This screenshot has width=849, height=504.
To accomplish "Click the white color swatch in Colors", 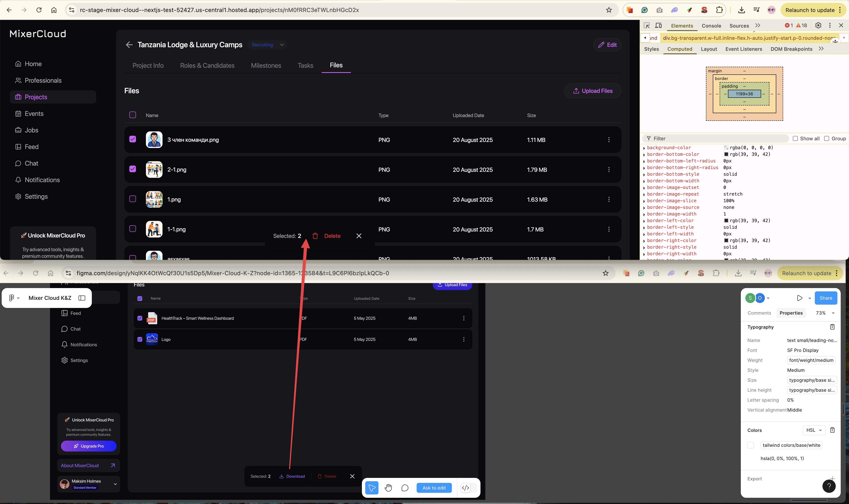I will pyautogui.click(x=751, y=445).
